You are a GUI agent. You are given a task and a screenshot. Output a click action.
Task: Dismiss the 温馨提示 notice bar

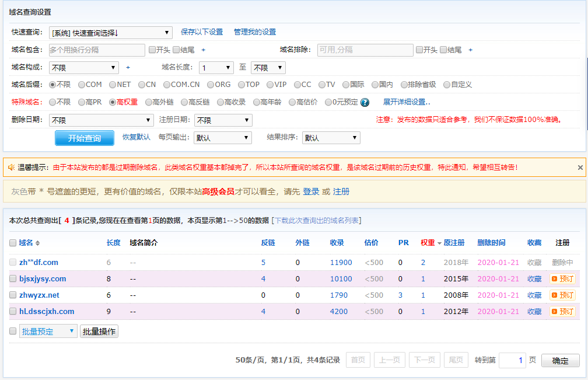pyautogui.click(x=580, y=167)
